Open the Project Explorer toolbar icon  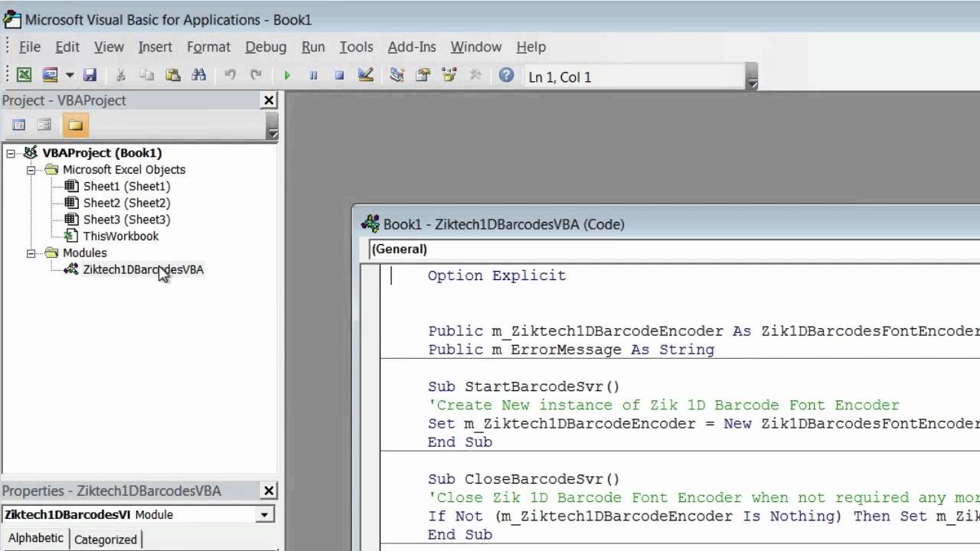pos(397,75)
